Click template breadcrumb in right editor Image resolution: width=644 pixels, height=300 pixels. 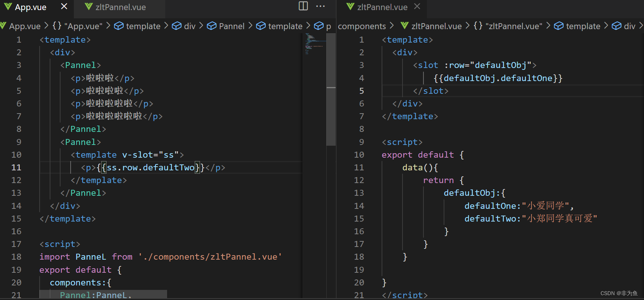coord(583,26)
